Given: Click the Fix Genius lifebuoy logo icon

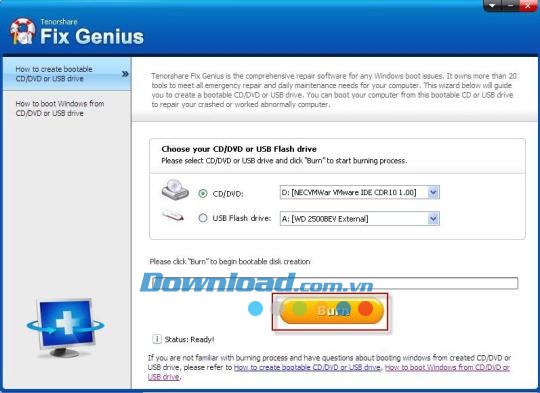Looking at the screenshot, I should [22, 31].
